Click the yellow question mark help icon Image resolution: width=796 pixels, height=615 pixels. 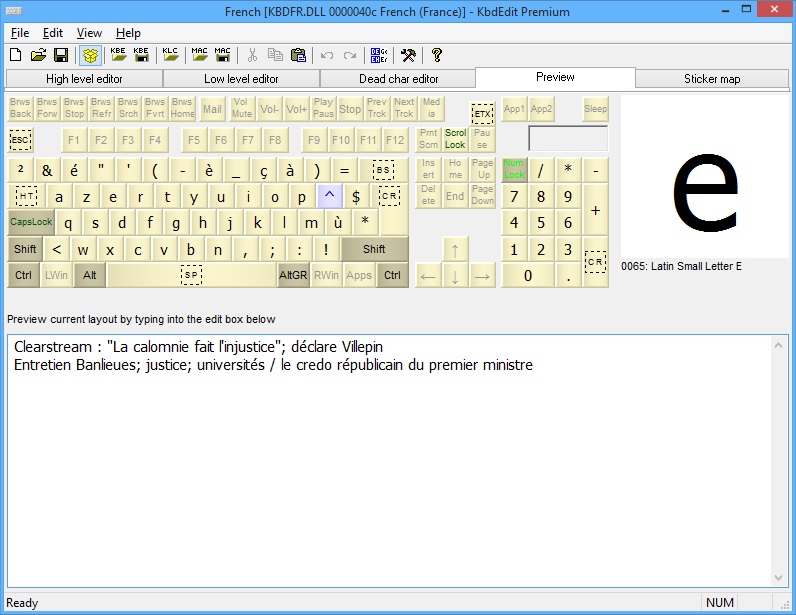coord(437,55)
